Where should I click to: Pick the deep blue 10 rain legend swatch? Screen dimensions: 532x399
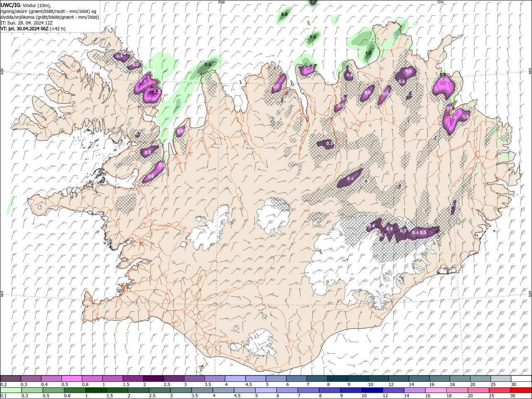[x=372, y=390]
